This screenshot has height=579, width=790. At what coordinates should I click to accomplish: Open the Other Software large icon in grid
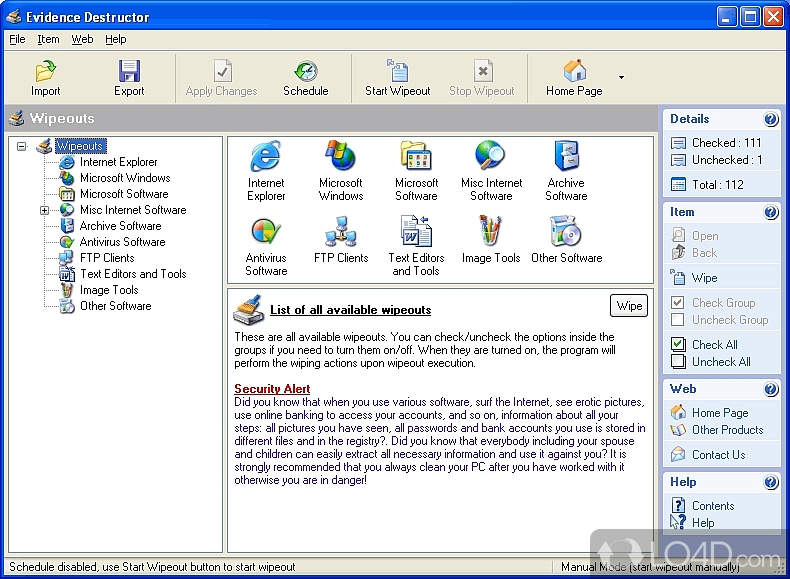(x=566, y=231)
